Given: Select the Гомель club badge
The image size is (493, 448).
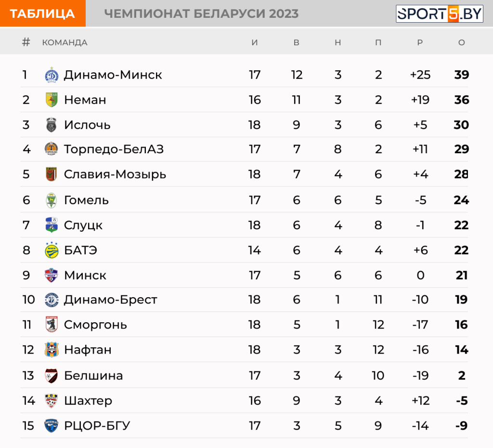Looking at the screenshot, I should coord(51,200).
